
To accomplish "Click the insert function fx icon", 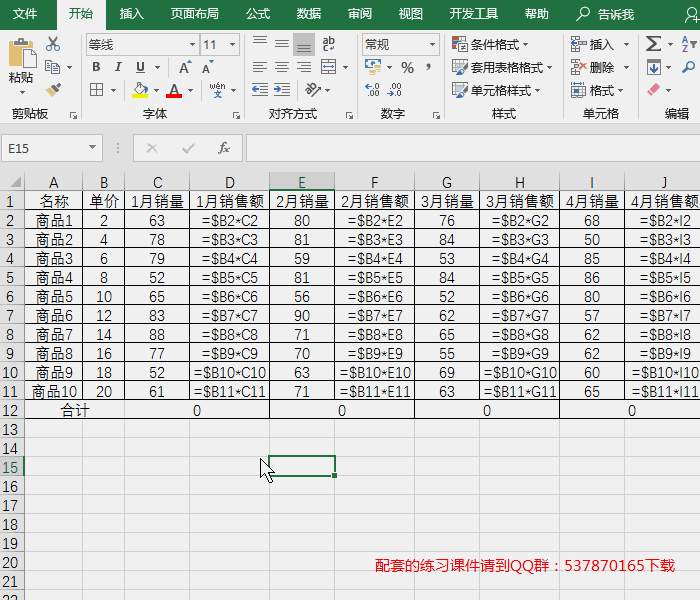I will pos(224,148).
